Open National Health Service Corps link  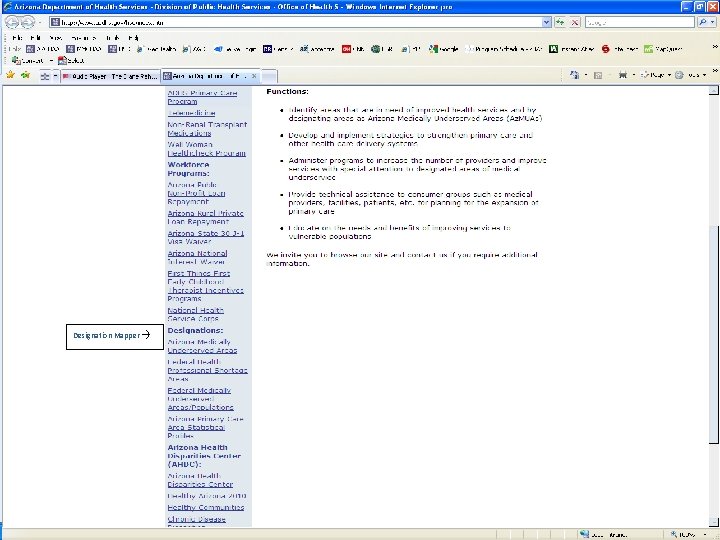195,315
